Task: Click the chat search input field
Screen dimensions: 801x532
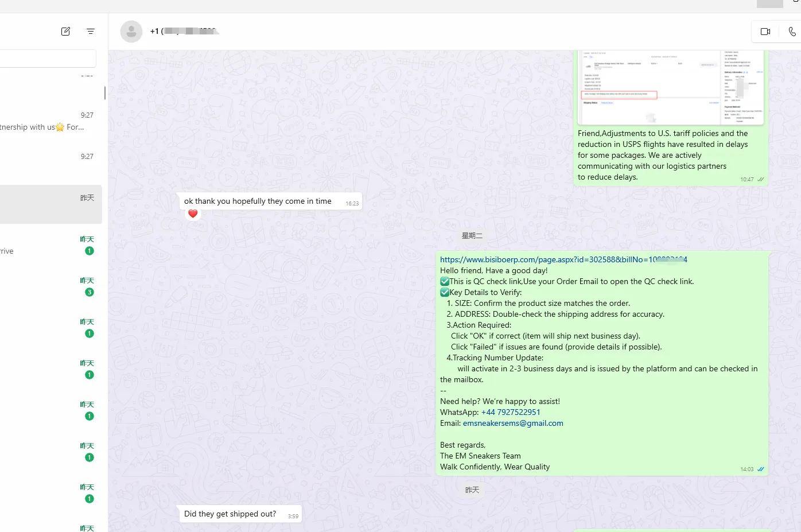Action: (48, 59)
